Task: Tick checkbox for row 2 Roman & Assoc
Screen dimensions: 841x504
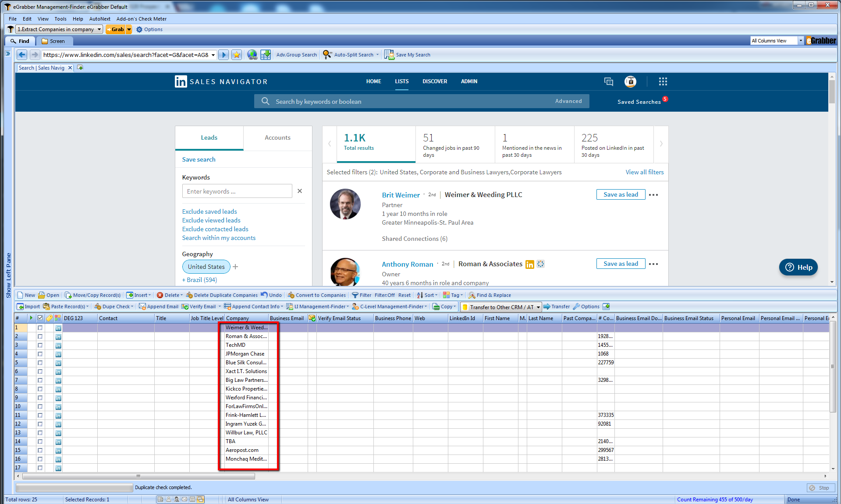Action: coord(40,336)
